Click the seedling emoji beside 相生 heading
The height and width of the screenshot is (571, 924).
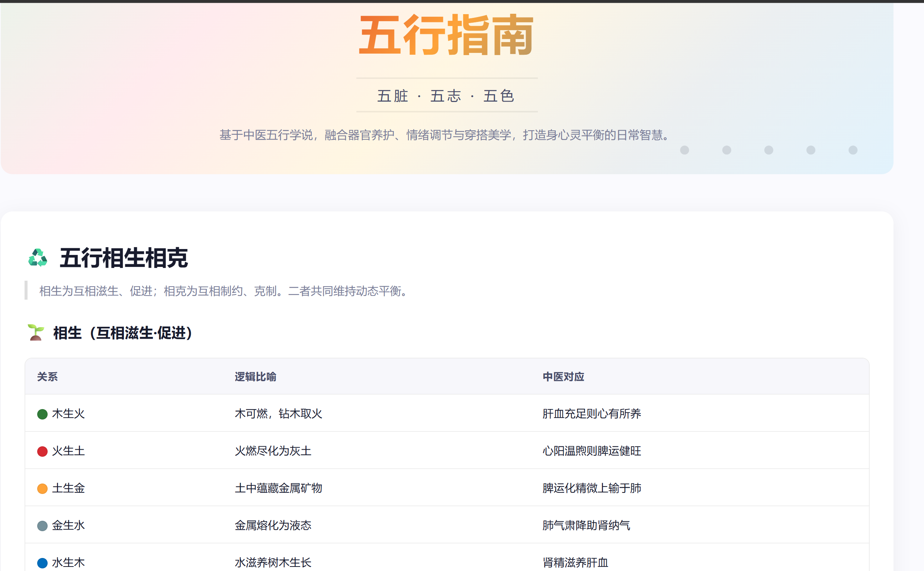tap(36, 332)
